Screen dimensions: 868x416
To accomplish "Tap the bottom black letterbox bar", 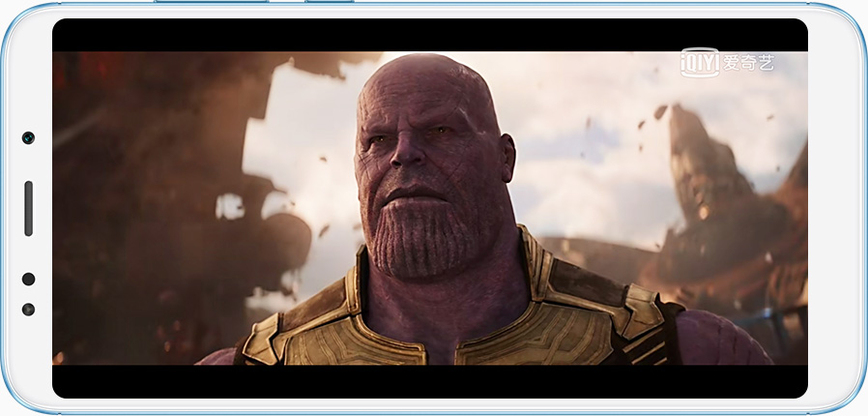I will [x=430, y=381].
